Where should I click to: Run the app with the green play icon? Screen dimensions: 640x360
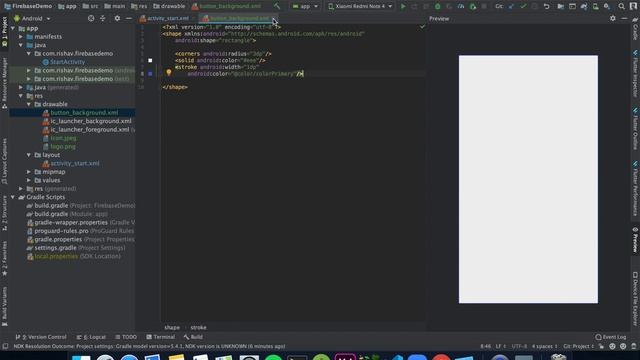tap(403, 6)
